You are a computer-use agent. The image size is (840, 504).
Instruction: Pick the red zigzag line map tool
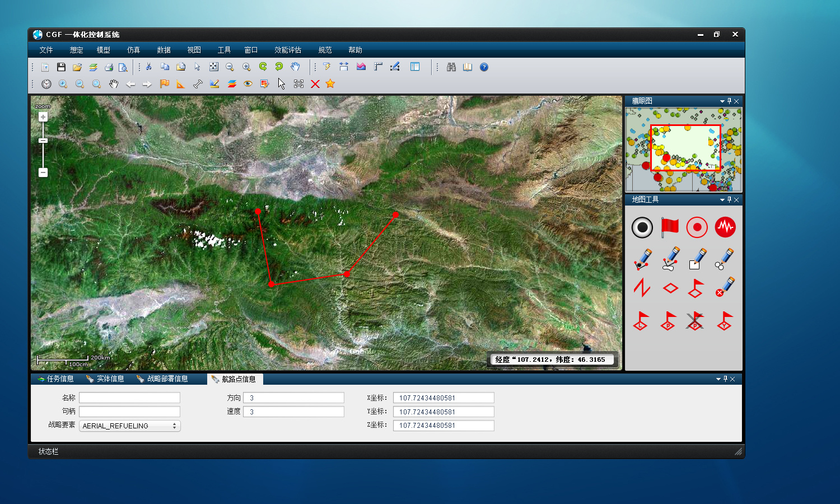[x=642, y=288]
